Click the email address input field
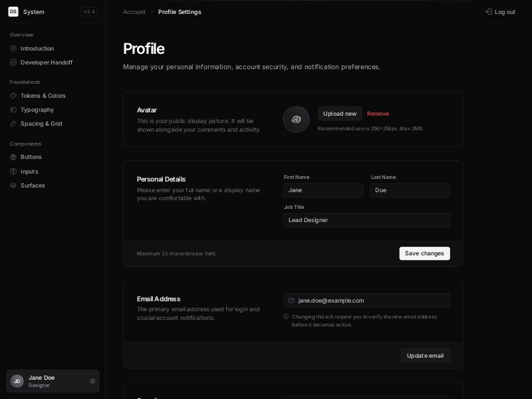 (x=366, y=301)
